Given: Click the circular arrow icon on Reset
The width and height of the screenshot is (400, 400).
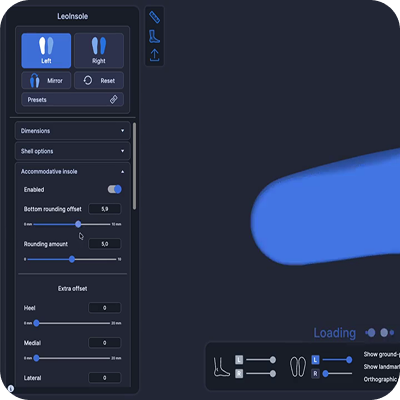Looking at the screenshot, I should click(x=88, y=80).
